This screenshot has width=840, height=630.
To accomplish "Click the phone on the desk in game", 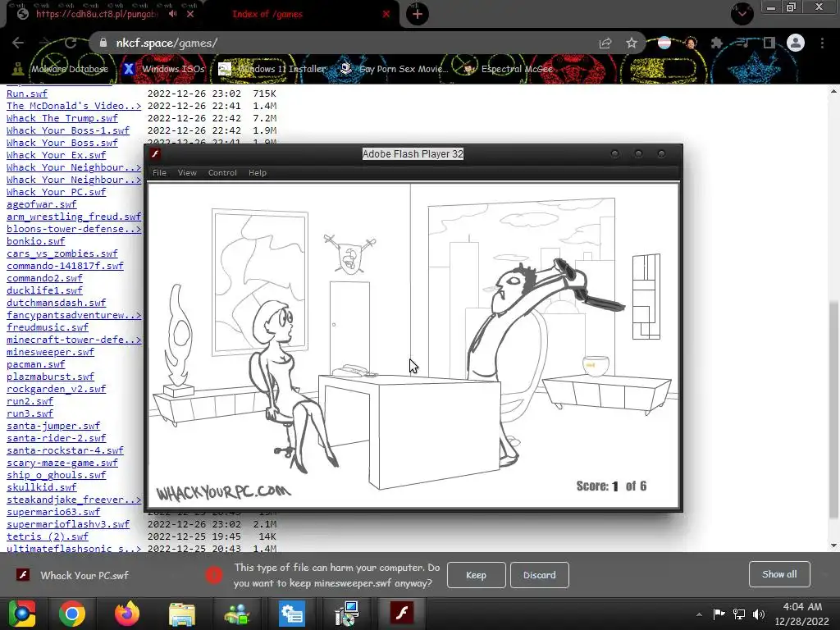I will click(x=354, y=370).
